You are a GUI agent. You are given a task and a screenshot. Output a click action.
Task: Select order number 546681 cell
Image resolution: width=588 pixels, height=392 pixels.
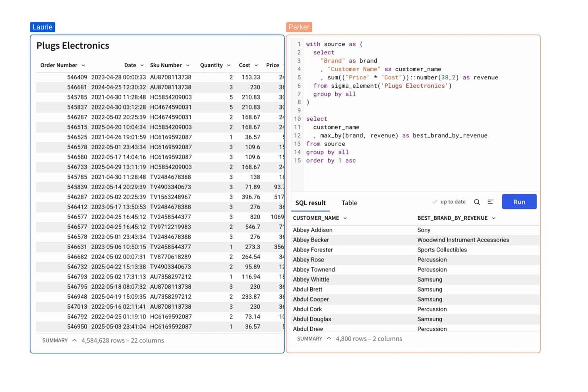pyautogui.click(x=77, y=87)
